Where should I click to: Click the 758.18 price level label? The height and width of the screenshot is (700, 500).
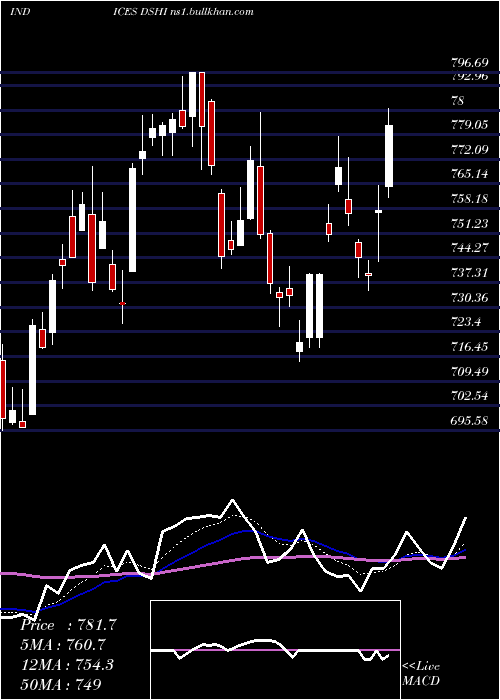click(x=470, y=199)
